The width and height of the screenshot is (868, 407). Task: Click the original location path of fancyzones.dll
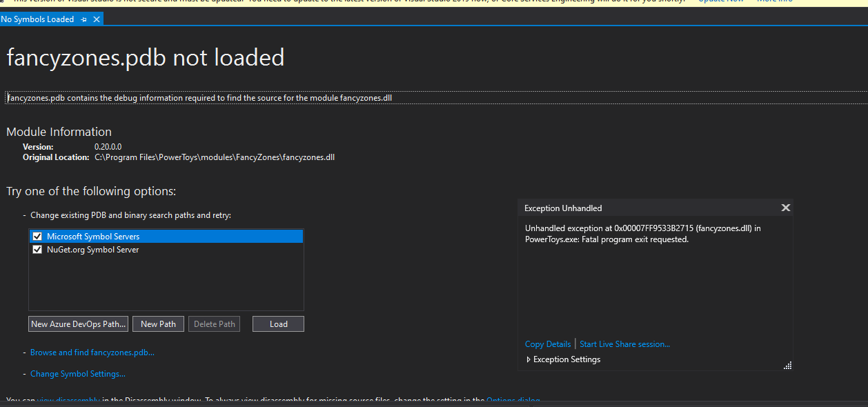[x=215, y=157]
